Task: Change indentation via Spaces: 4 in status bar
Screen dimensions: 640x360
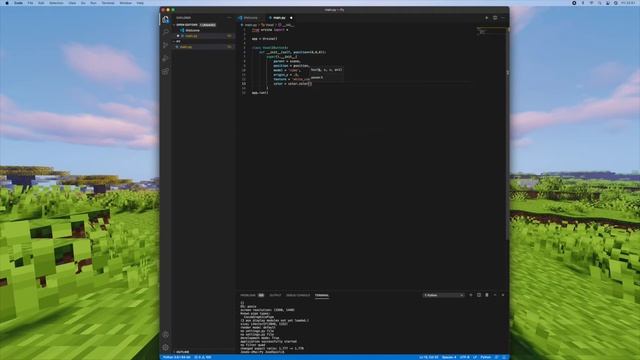Action: click(x=449, y=357)
